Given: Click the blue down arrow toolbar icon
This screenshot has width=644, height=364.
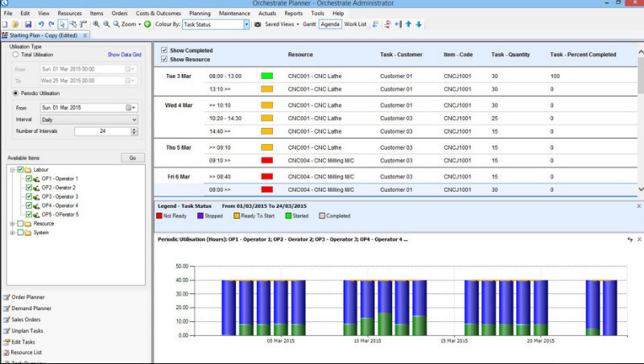Looking at the screenshot, I should pyautogui.click(x=419, y=25).
